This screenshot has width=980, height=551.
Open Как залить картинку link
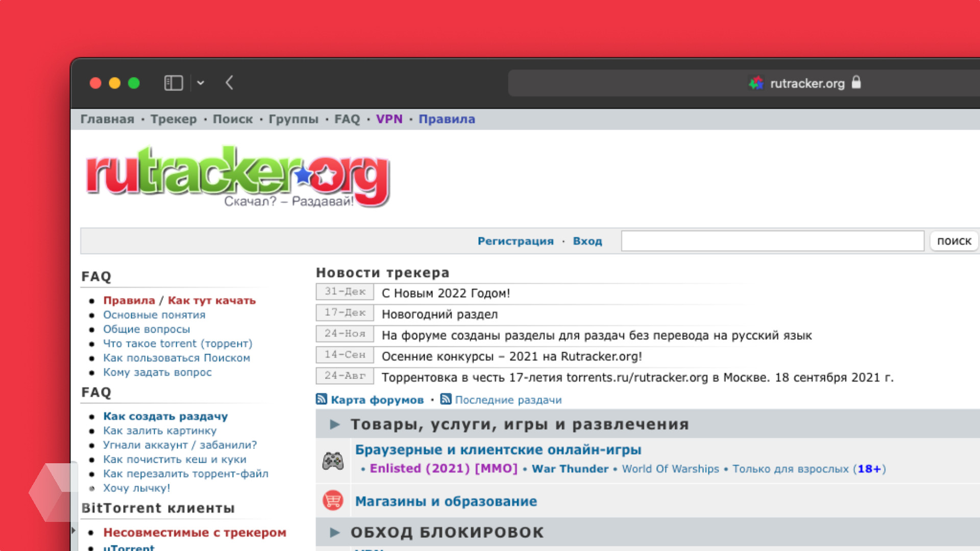(x=160, y=431)
